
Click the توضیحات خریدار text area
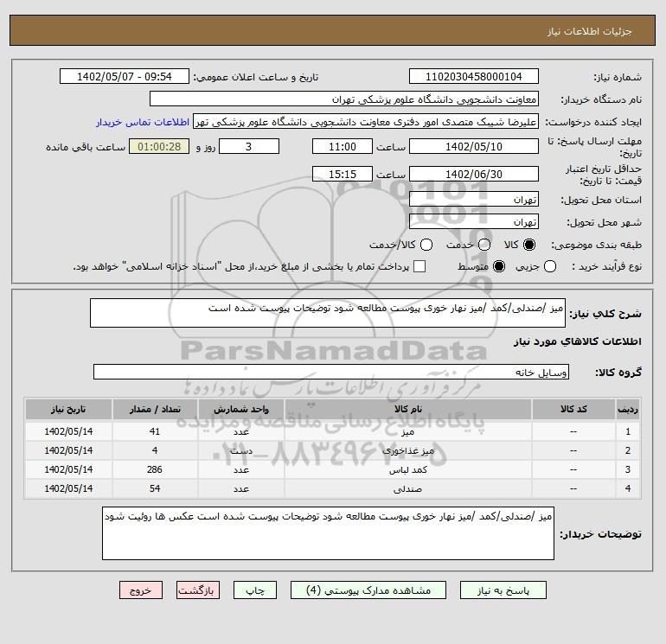tap(328, 533)
